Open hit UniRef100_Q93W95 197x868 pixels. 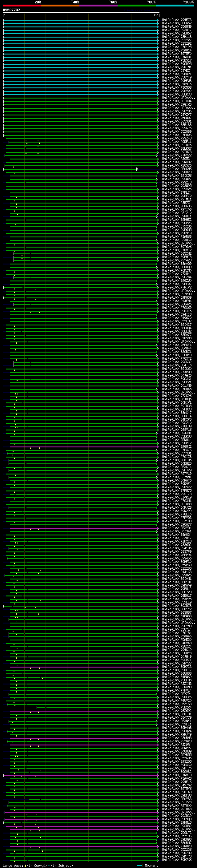[x=177, y=186]
